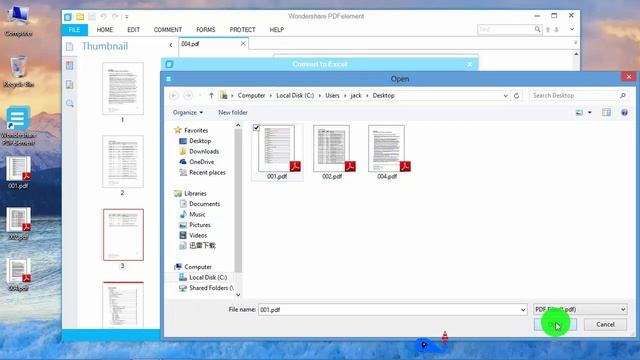Screen dimensions: 640x360
Task: Close the 004.pdf document tab
Action: click(243, 43)
